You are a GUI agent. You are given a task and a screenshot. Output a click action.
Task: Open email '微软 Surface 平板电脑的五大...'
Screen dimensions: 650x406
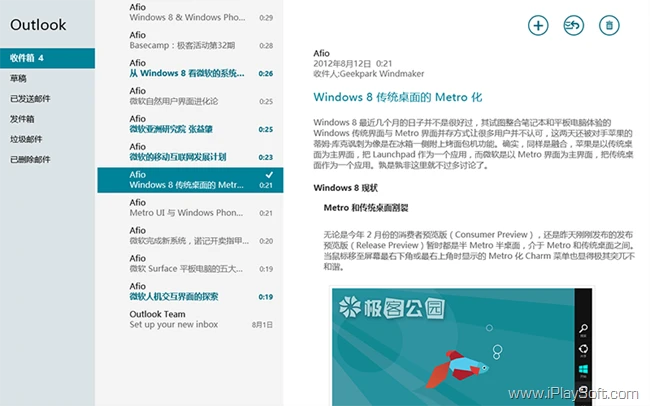[190, 263]
